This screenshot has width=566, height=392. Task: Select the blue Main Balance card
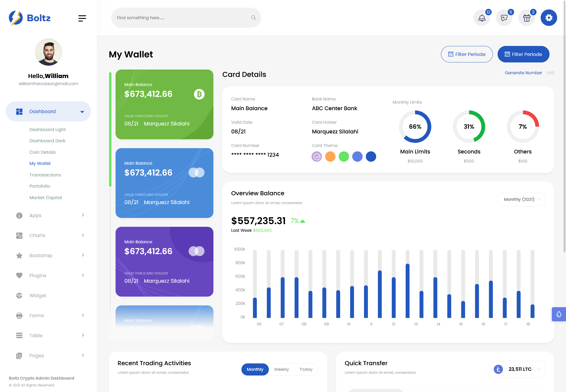pos(164,183)
